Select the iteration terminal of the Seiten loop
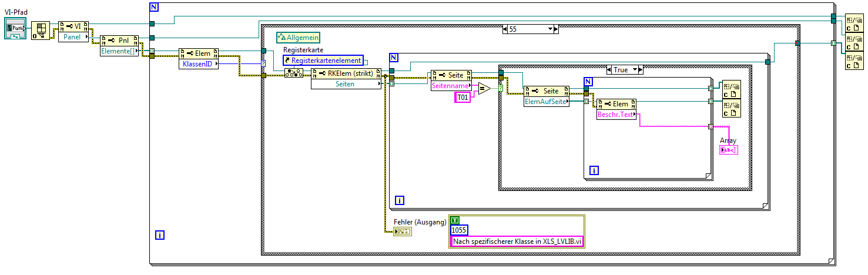 click(x=400, y=200)
